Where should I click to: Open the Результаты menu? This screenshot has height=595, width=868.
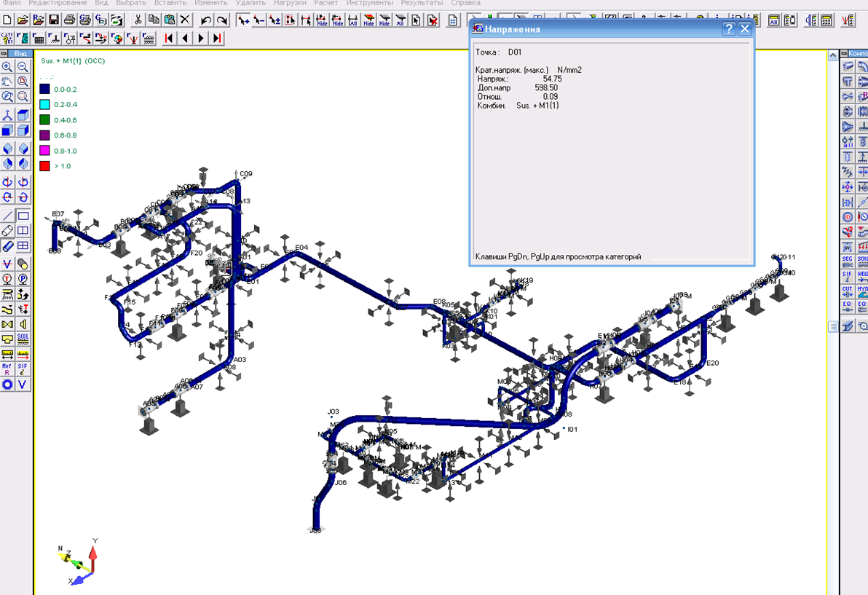click(422, 3)
